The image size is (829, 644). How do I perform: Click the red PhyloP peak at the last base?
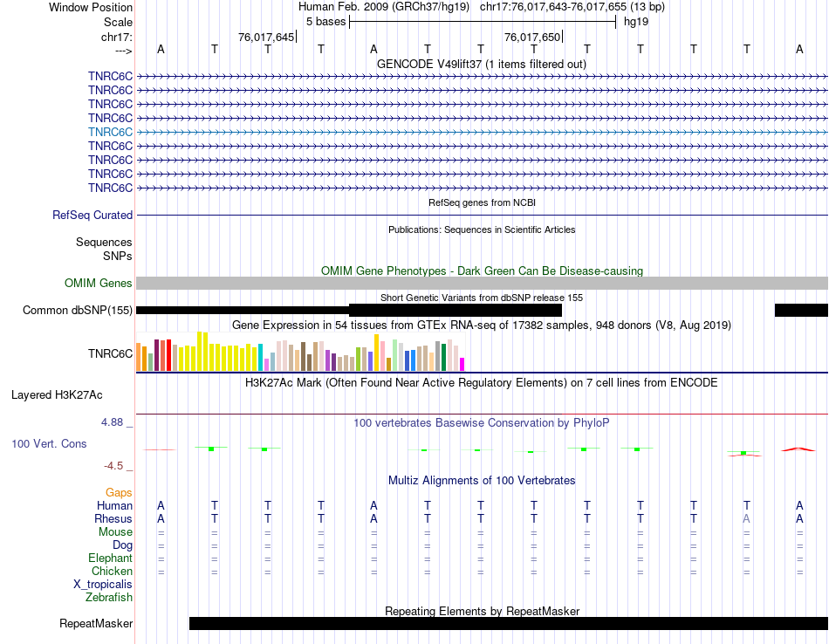798,449
